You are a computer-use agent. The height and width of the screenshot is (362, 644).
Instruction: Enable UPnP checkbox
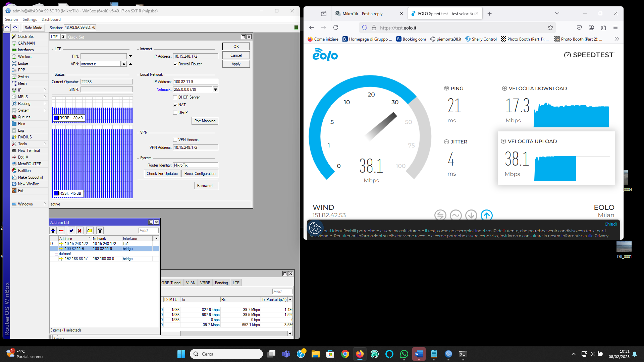coord(175,113)
